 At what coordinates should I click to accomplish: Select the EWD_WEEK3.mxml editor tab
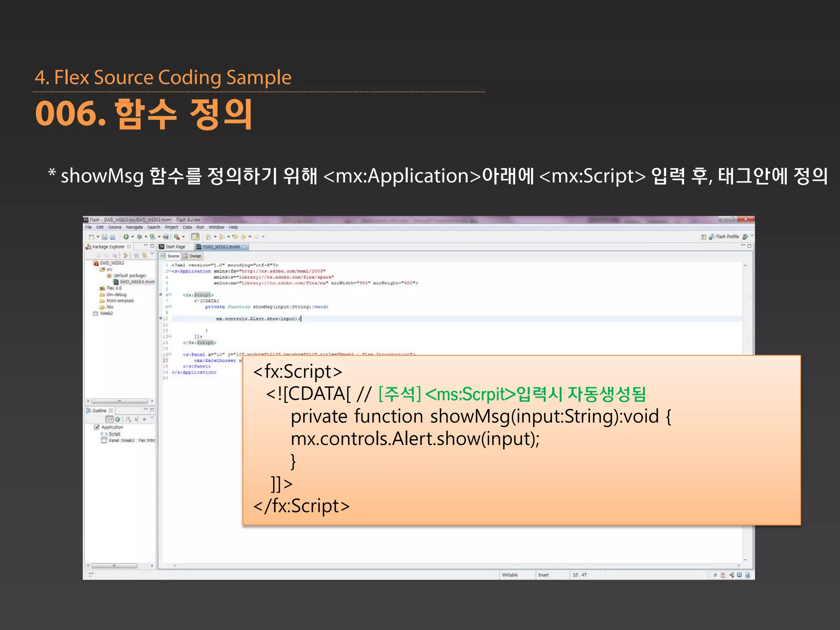pos(221,247)
